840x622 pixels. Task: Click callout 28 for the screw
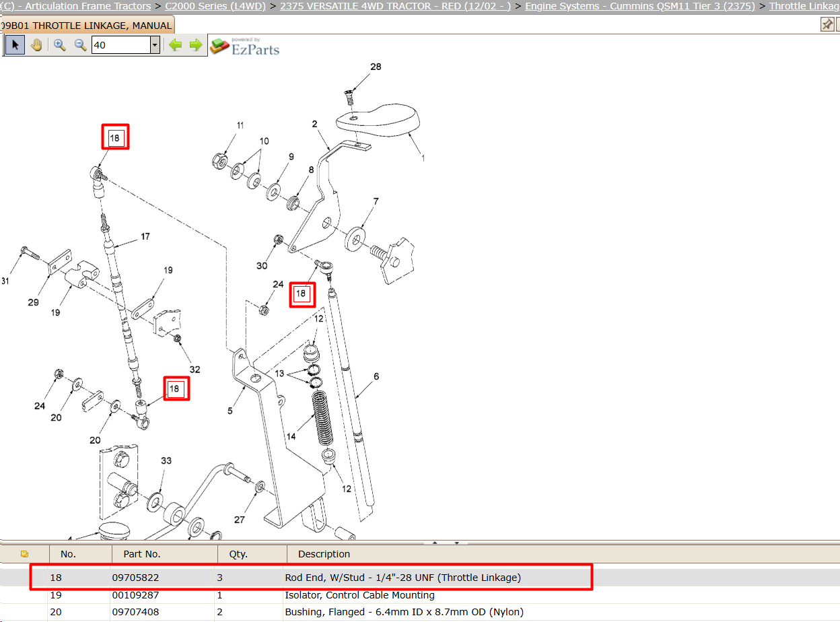point(376,67)
